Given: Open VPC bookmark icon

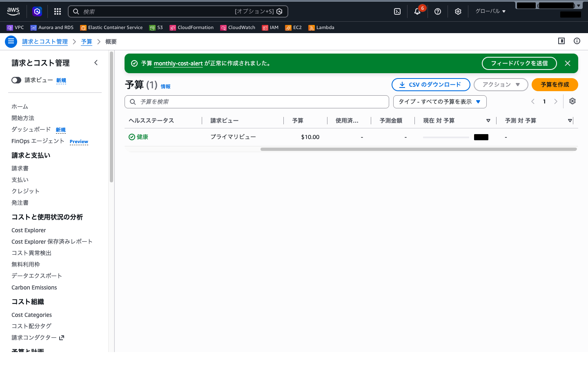Looking at the screenshot, I should click(x=10, y=28).
